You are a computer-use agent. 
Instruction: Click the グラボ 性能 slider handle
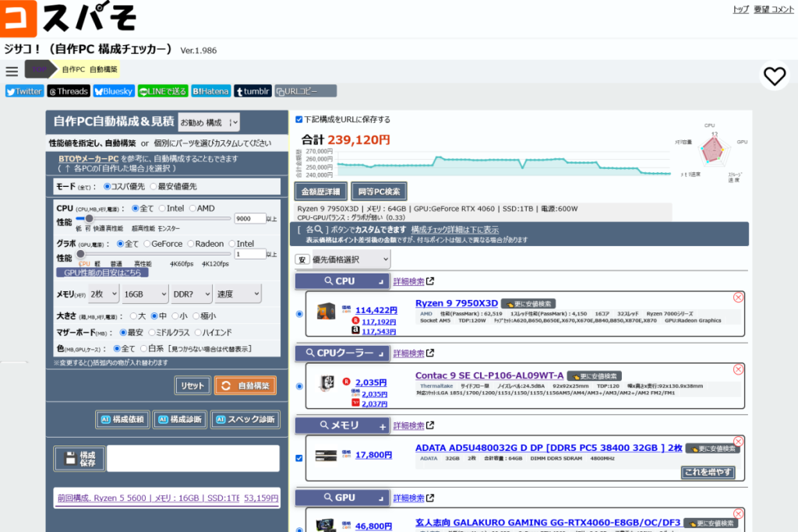(80, 254)
